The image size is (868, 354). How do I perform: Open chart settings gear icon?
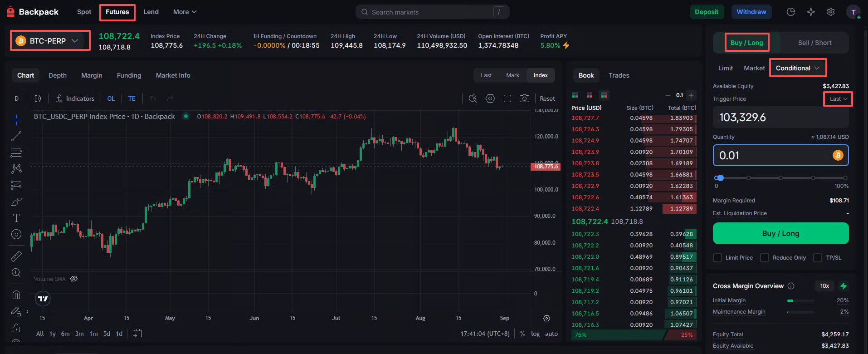[490, 98]
